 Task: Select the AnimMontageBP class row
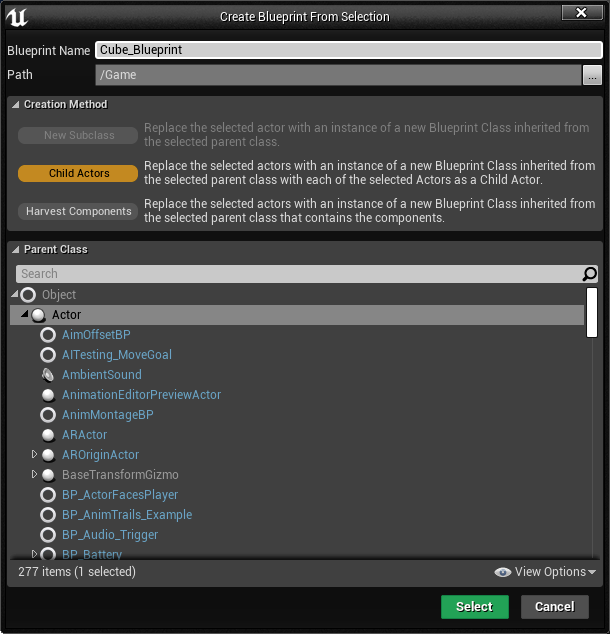(297, 415)
